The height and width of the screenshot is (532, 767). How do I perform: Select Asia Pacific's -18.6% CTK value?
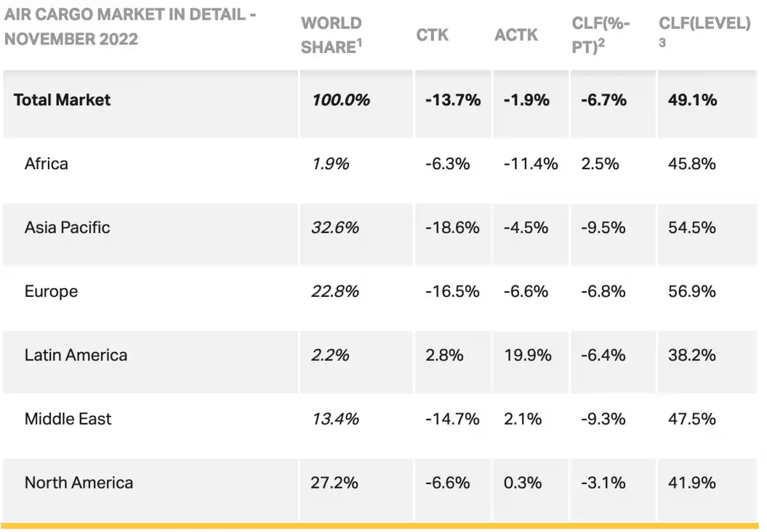click(x=452, y=227)
